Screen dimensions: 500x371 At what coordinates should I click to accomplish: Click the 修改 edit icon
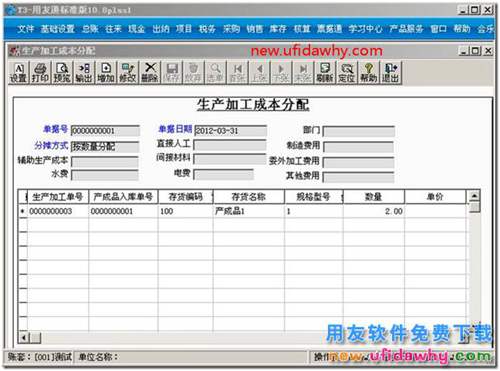pyautogui.click(x=128, y=72)
